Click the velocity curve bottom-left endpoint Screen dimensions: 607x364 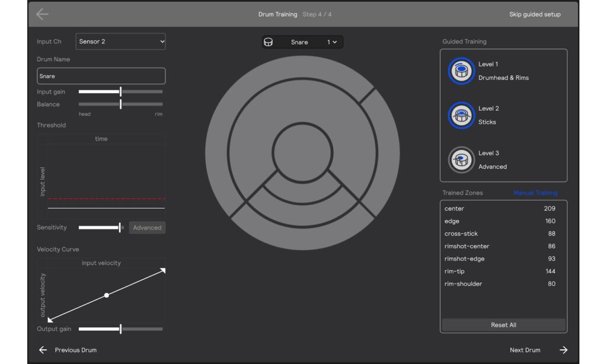tap(50, 320)
